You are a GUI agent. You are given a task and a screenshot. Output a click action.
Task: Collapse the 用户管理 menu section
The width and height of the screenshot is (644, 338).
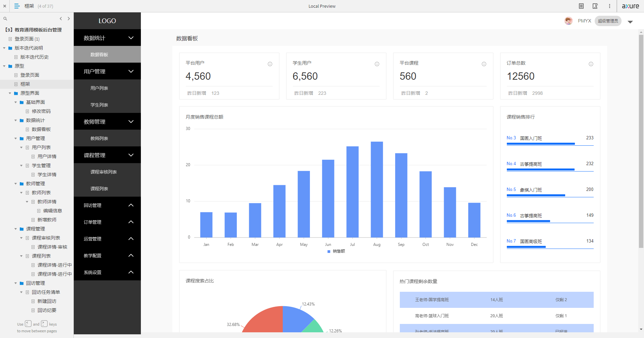107,71
